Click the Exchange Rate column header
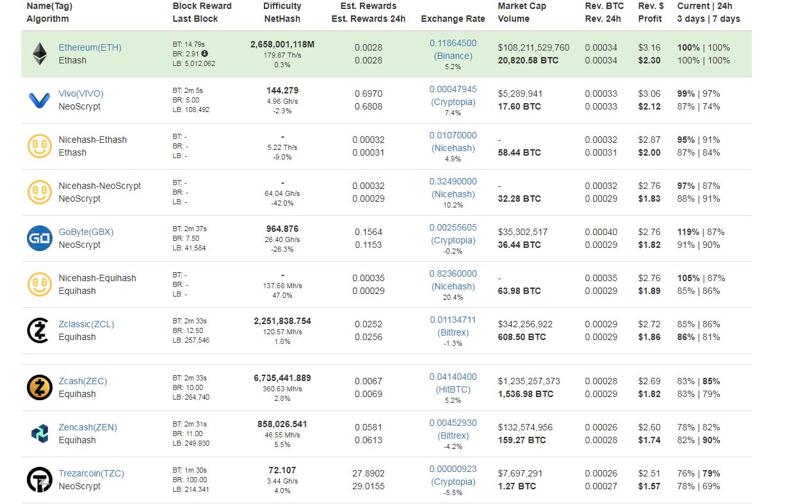812x504 pixels. [453, 19]
